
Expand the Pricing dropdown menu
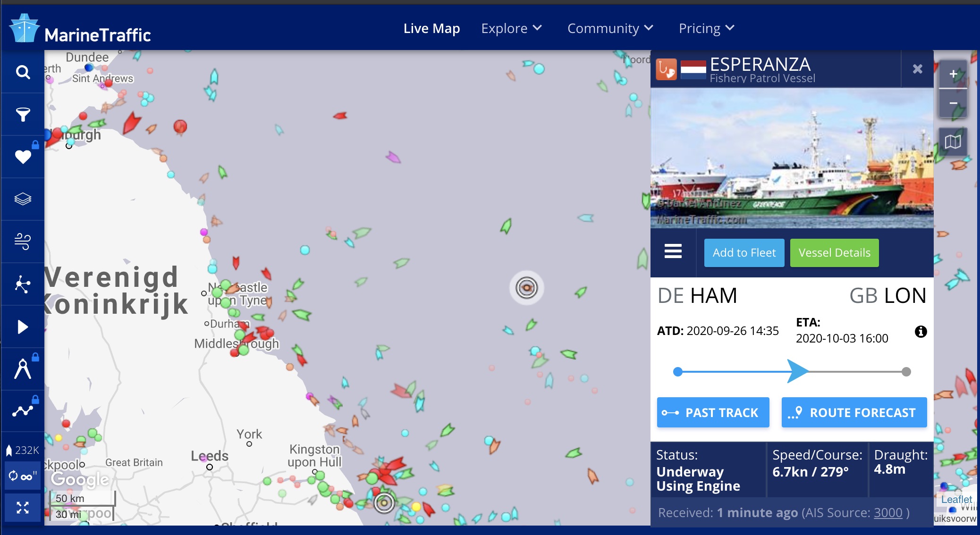point(706,28)
